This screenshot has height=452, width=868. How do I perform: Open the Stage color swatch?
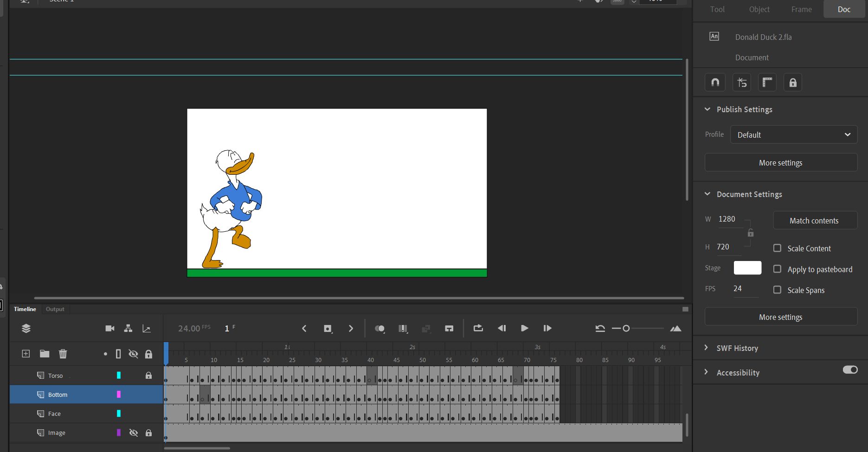coord(747,267)
